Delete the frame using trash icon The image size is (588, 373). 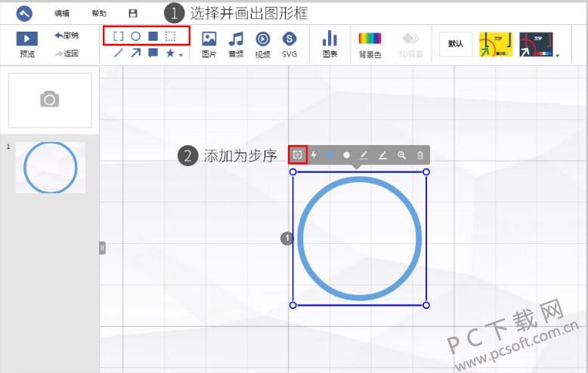pos(420,155)
